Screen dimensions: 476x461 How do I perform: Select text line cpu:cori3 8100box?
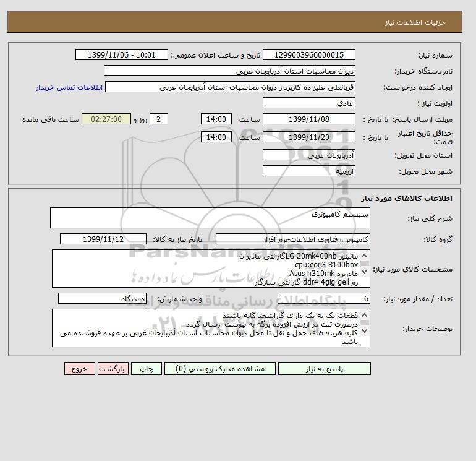click(326, 265)
